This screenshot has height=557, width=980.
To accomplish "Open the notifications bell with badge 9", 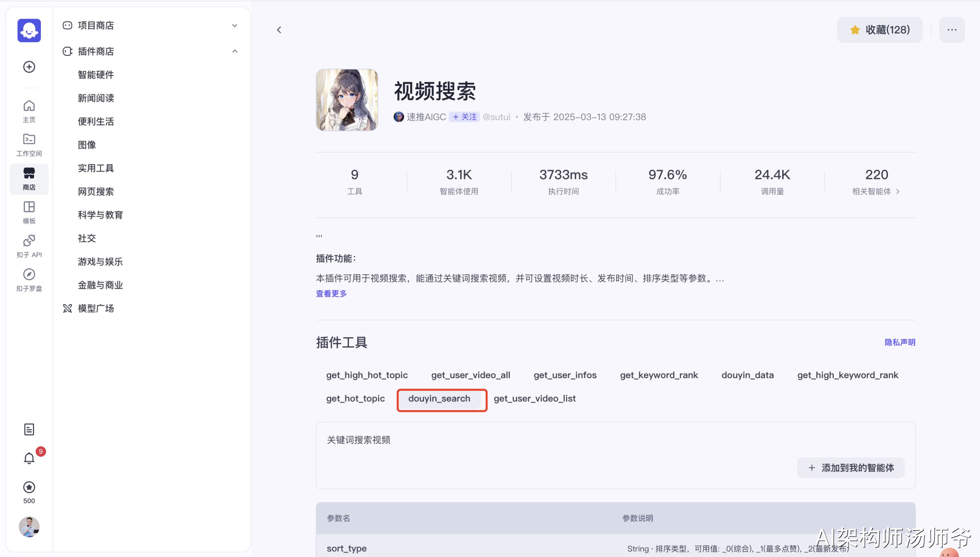I will (x=29, y=458).
